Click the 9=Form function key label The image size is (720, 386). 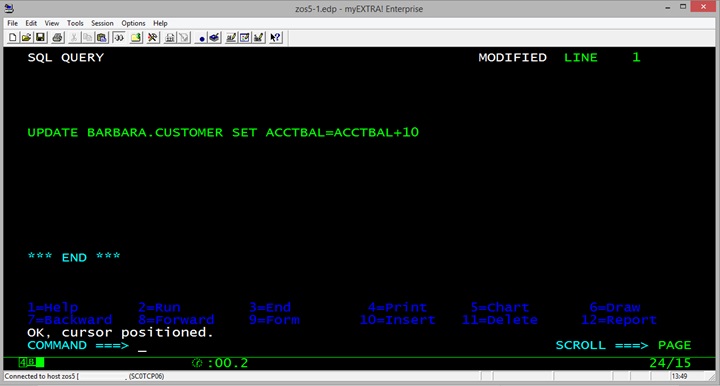coord(274,319)
